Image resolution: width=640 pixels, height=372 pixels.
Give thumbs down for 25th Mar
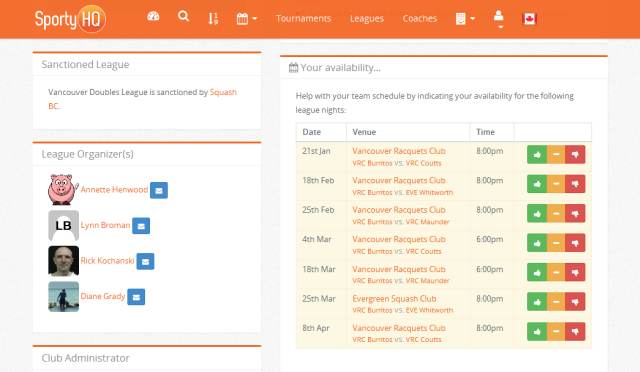tap(575, 301)
